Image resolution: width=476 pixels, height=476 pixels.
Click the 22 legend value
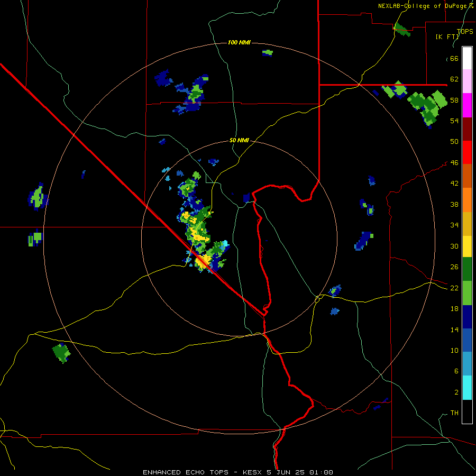pyautogui.click(x=454, y=288)
